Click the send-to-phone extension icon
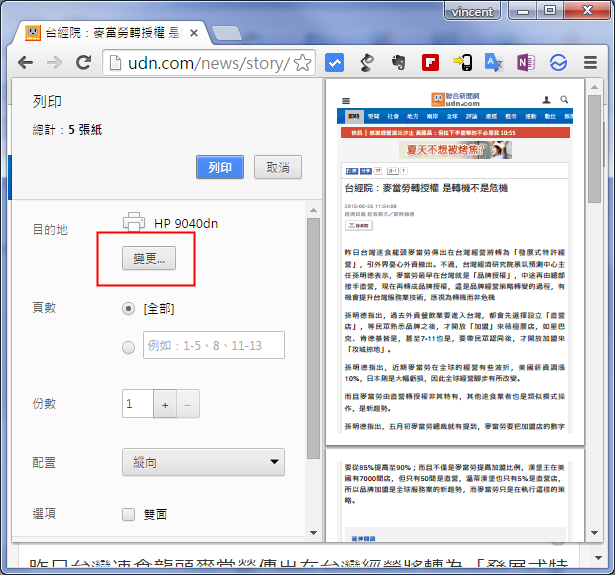 click(462, 63)
